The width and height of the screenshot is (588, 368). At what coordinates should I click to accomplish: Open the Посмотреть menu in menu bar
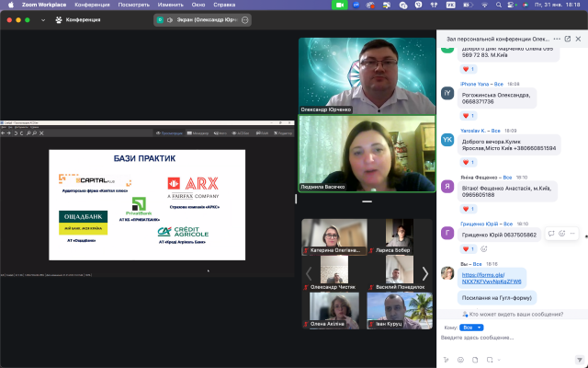click(133, 5)
